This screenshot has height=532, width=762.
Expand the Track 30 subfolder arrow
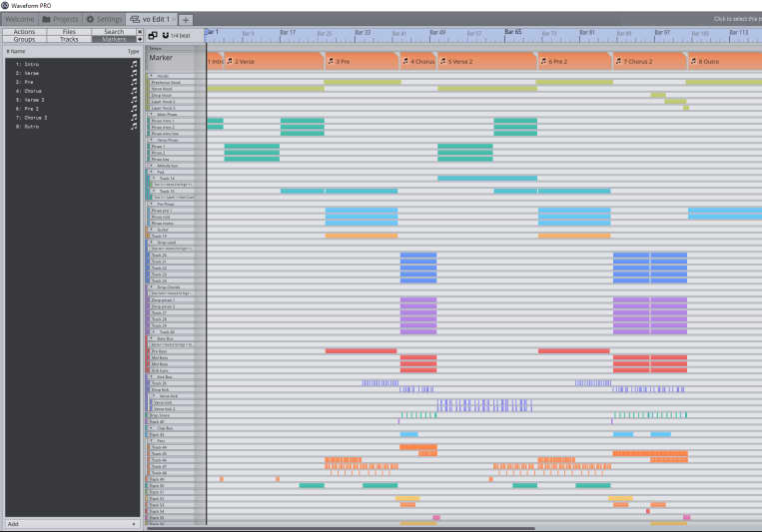155,331
